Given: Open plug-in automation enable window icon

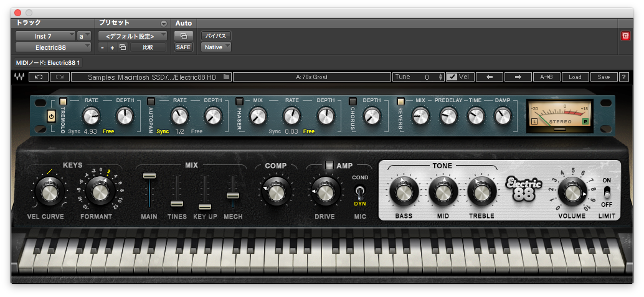Looking at the screenshot, I should point(183,35).
